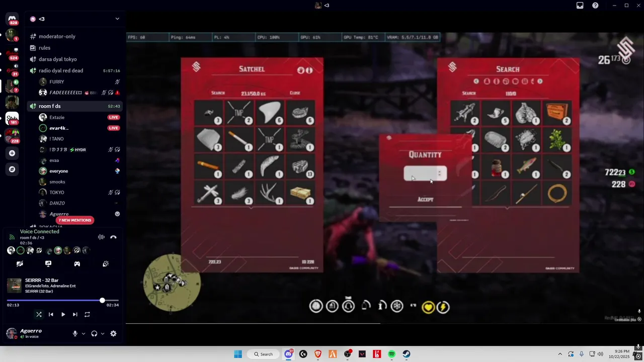Skip to the previous track
The width and height of the screenshot is (644, 362).
point(51,314)
